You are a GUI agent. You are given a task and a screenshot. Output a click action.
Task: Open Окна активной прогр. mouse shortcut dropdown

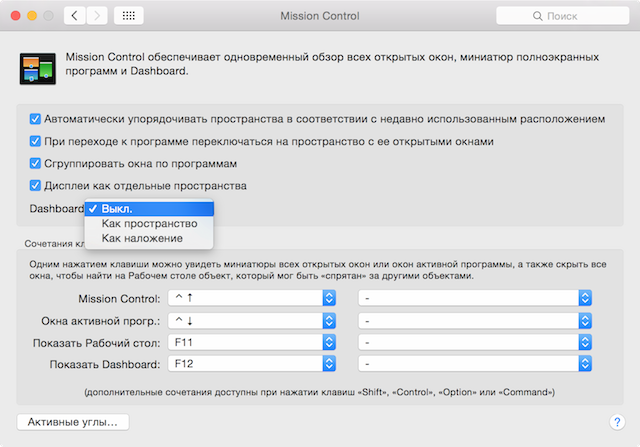click(475, 321)
